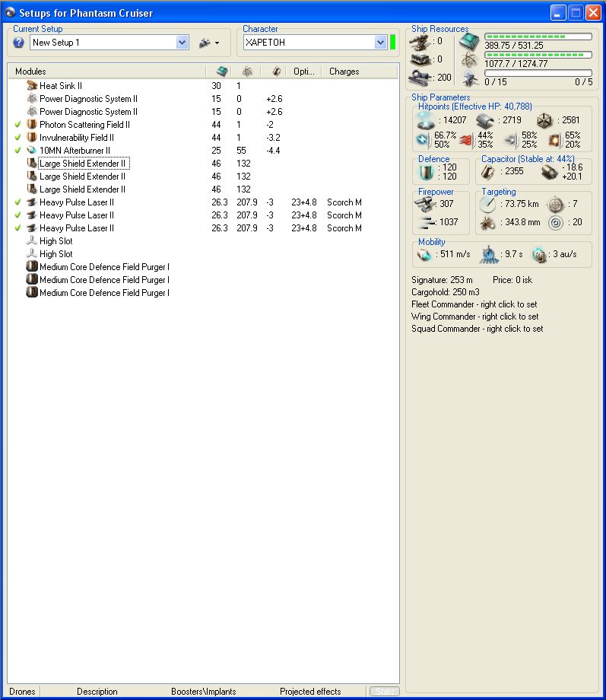The width and height of the screenshot is (606, 700).
Task: Click Fleet Commander right click to set
Action: [474, 304]
